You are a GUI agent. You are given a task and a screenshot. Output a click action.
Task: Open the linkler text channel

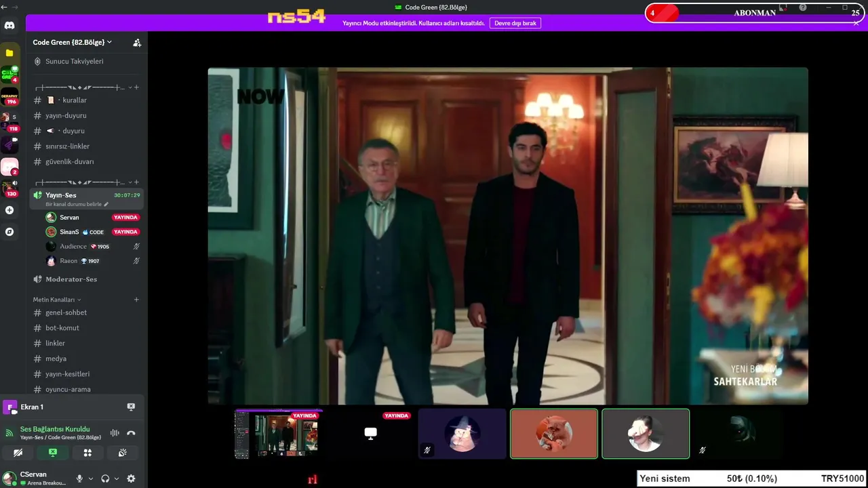pyautogui.click(x=87, y=344)
